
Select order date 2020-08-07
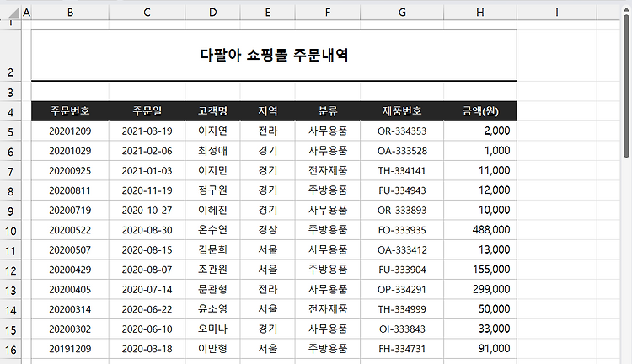[147, 270]
